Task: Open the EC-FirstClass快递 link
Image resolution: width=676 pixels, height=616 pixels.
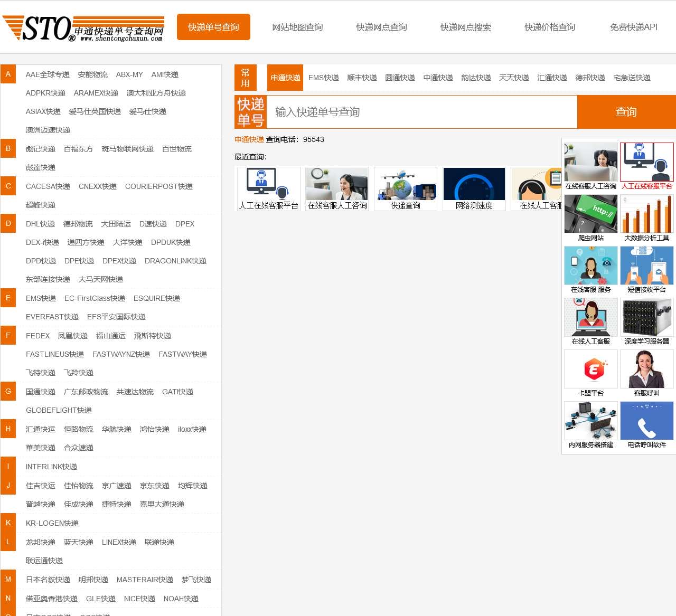Action: 95,298
